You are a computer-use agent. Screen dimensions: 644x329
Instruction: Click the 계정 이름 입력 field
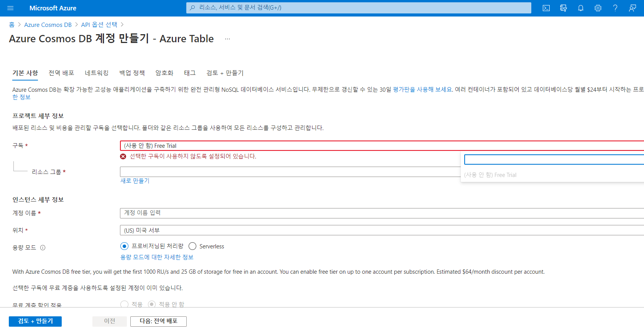tap(382, 213)
